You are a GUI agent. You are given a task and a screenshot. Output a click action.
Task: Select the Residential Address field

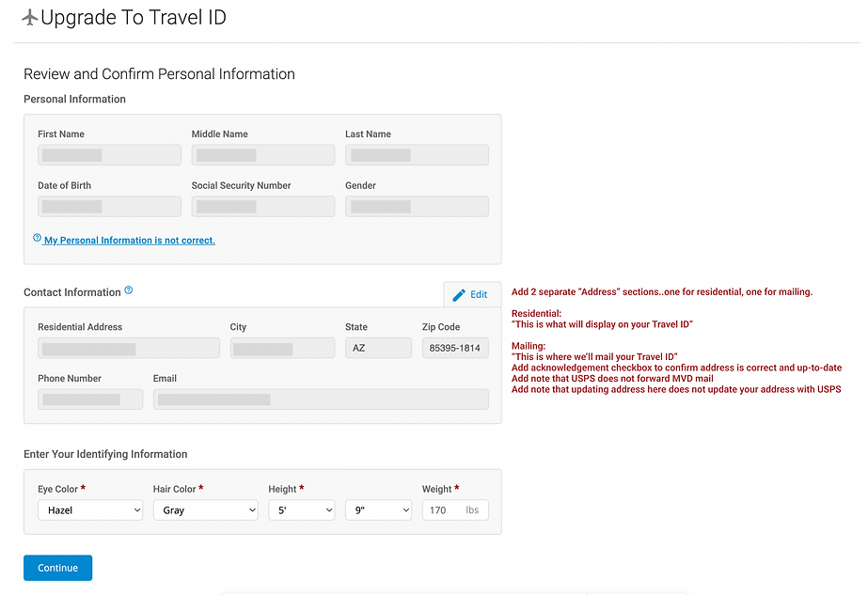(129, 349)
